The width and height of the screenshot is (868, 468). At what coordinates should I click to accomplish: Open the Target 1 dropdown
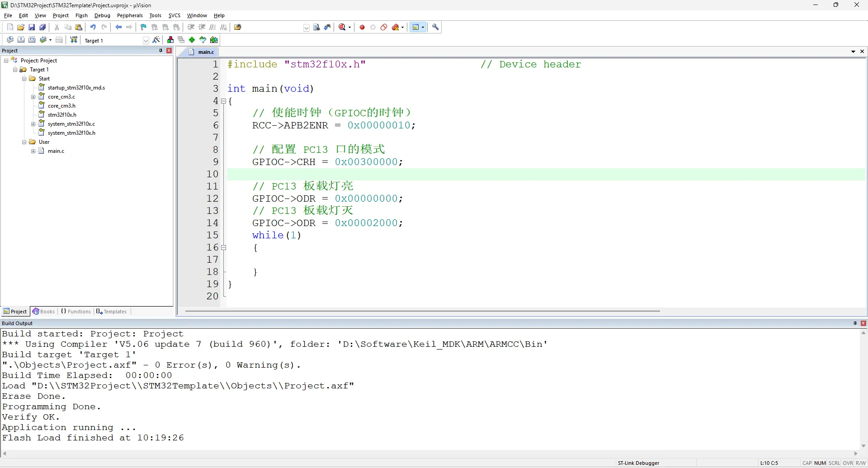click(146, 41)
